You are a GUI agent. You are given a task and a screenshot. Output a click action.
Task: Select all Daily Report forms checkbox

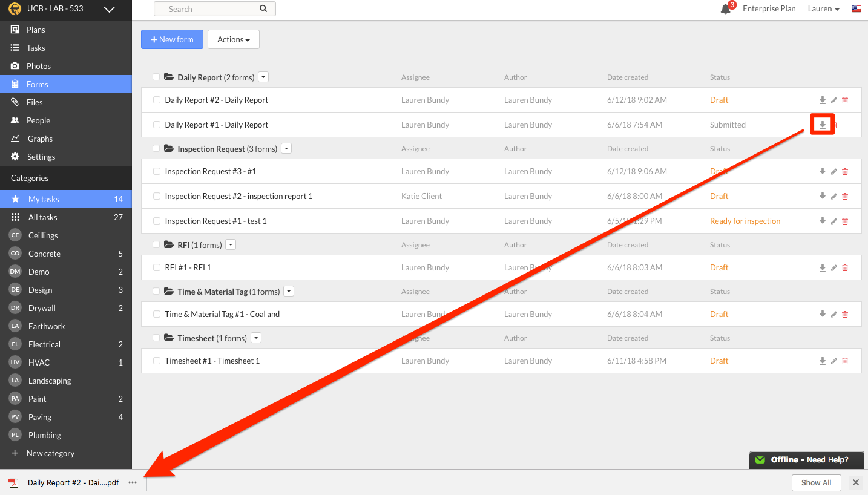coord(156,77)
